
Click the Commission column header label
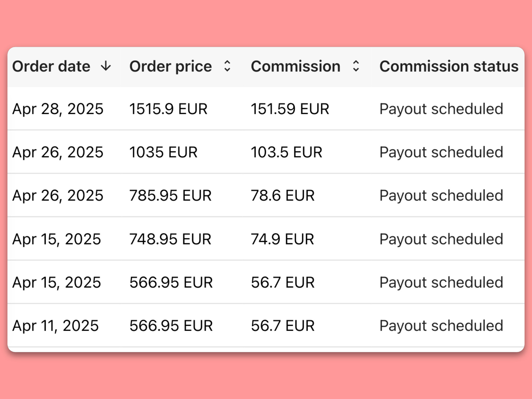tap(296, 66)
